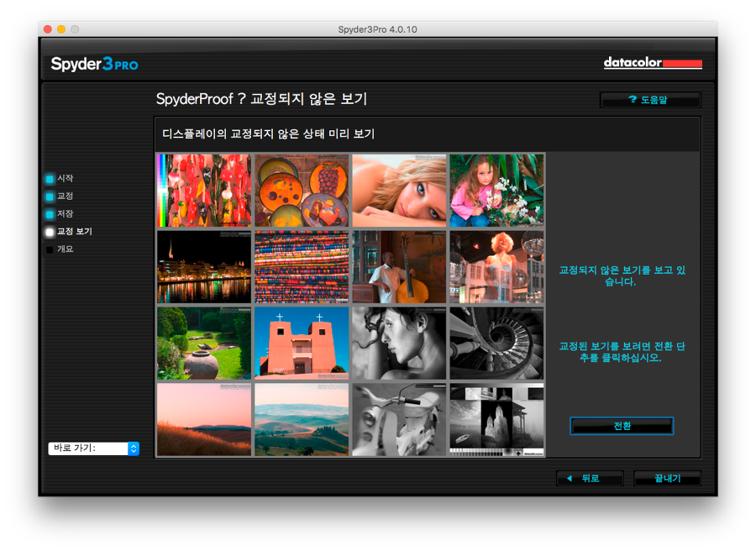The width and height of the screenshot is (756, 551).
Task: Open the 바로 가기 dropdown
Action: coord(93,449)
